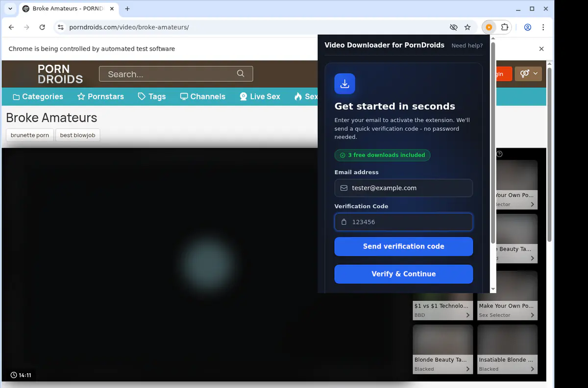Click the 'brunette porn' tag
The width and height of the screenshot is (588, 388).
[30, 135]
